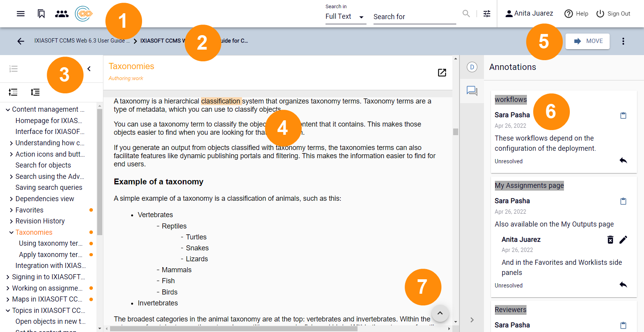This screenshot has height=332, width=644.
Task: Open the collaboration people icon
Action: [62, 14]
